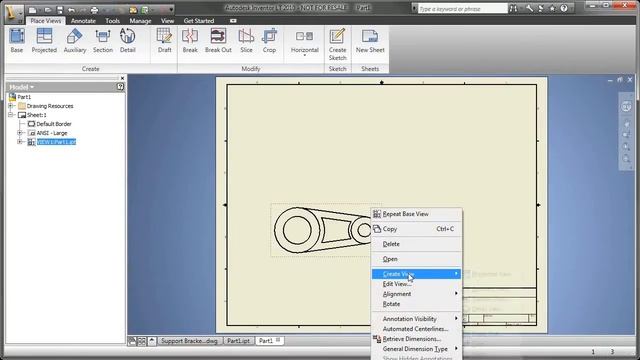Select the Part1 drawing document tab
The image size is (640, 360).
click(x=269, y=341)
